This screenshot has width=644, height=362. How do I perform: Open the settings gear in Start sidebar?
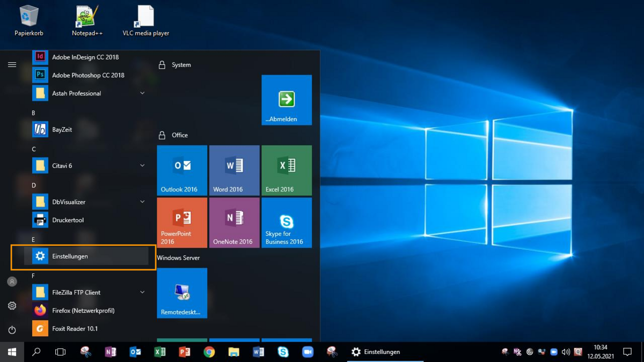click(12, 306)
